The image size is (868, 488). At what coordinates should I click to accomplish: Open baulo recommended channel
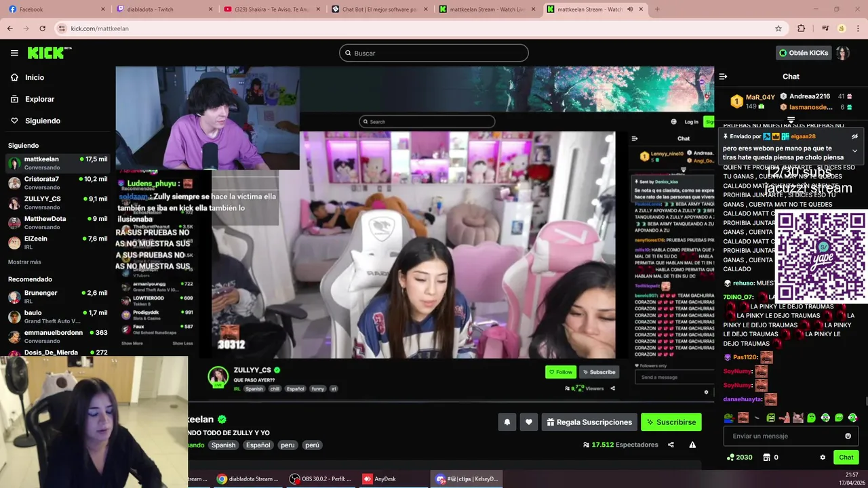coord(58,317)
